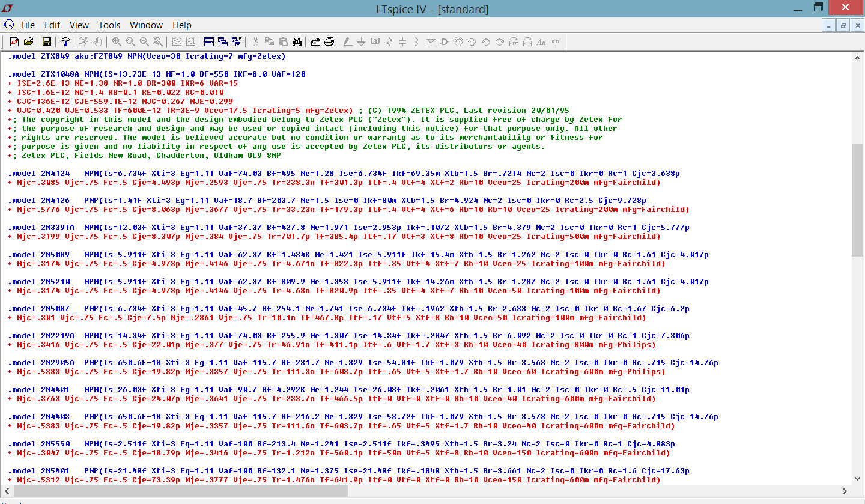
Task: Open the Edit menu
Action: point(52,25)
